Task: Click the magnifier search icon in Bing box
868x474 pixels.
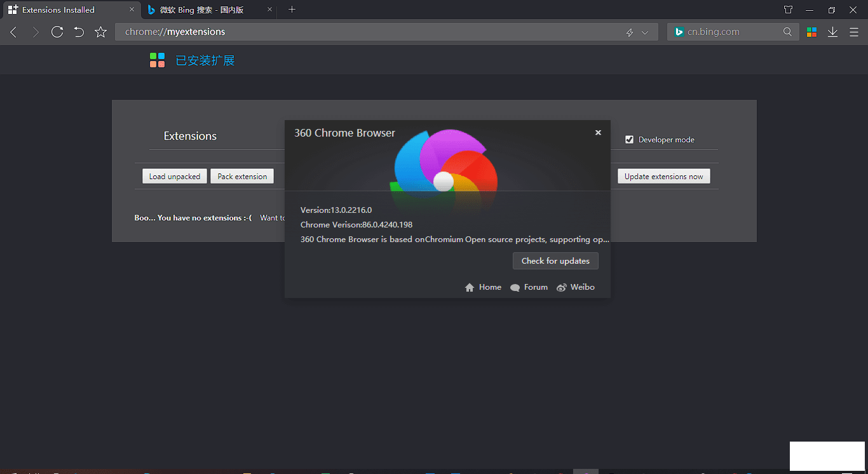Action: (x=787, y=32)
